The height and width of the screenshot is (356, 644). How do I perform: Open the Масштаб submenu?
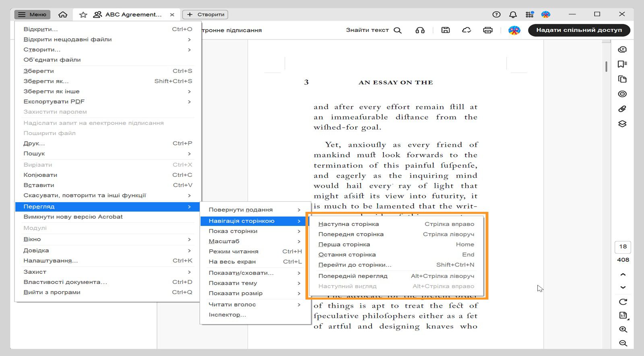[256, 241]
